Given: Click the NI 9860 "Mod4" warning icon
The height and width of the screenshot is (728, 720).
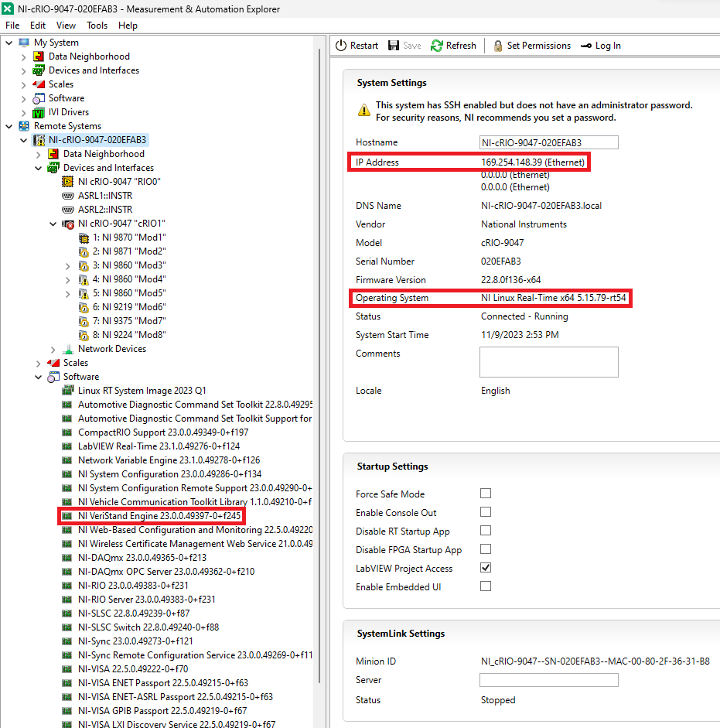Looking at the screenshot, I should (84, 280).
